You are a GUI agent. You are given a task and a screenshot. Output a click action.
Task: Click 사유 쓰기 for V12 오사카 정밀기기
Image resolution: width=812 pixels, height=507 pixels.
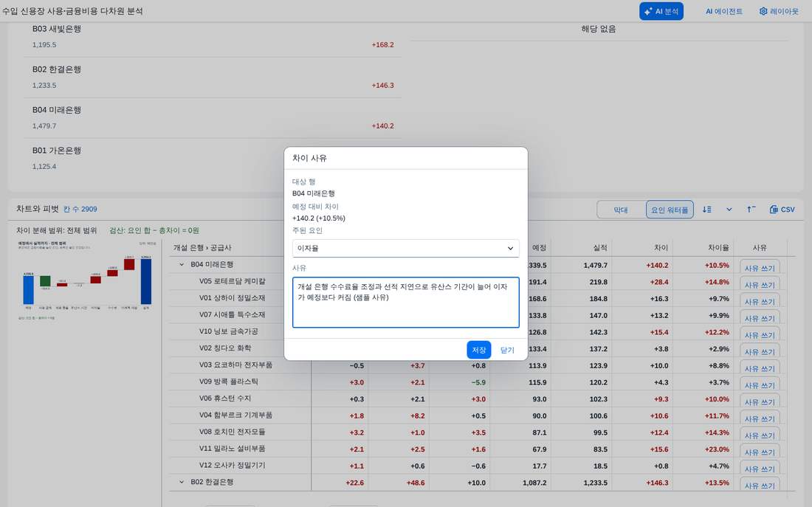point(759,469)
